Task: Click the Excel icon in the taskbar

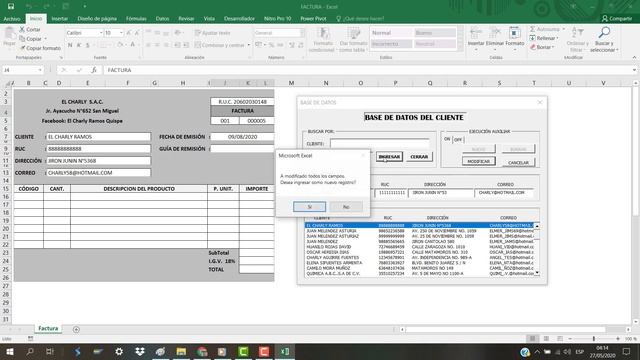Action: 284,351
